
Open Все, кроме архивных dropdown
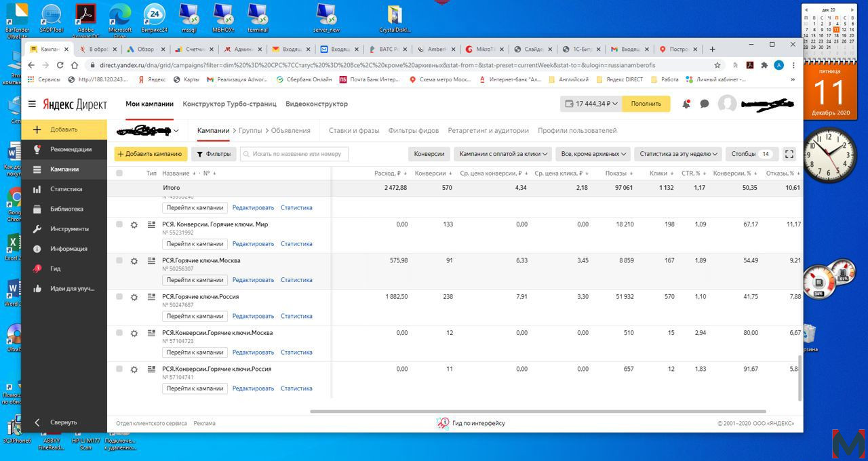593,154
